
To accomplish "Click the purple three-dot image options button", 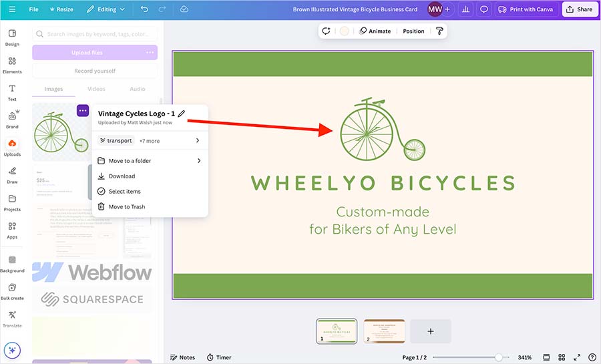I will pos(83,111).
